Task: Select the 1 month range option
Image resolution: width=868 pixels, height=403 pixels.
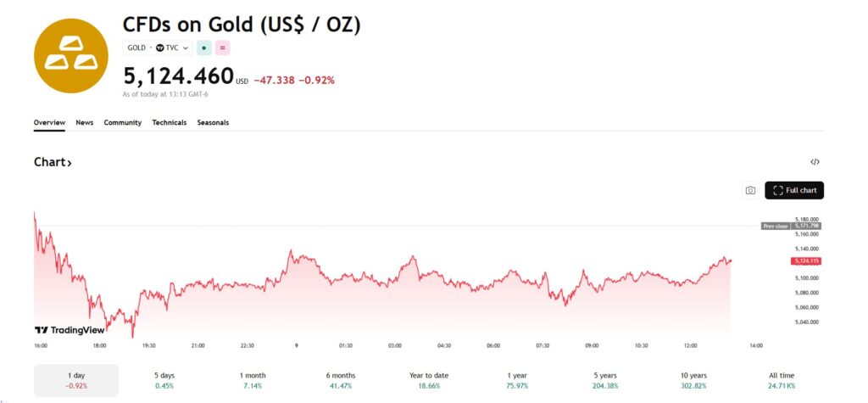Action: pyautogui.click(x=252, y=380)
